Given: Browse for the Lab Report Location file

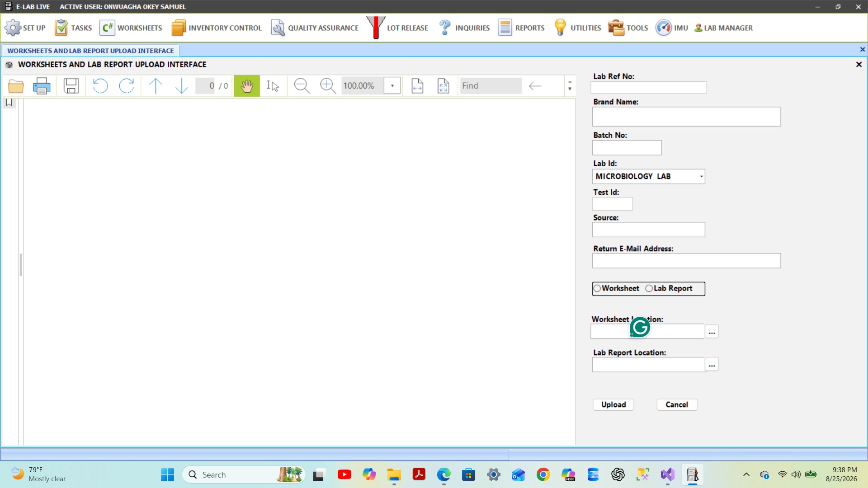Looking at the screenshot, I should [x=712, y=365].
